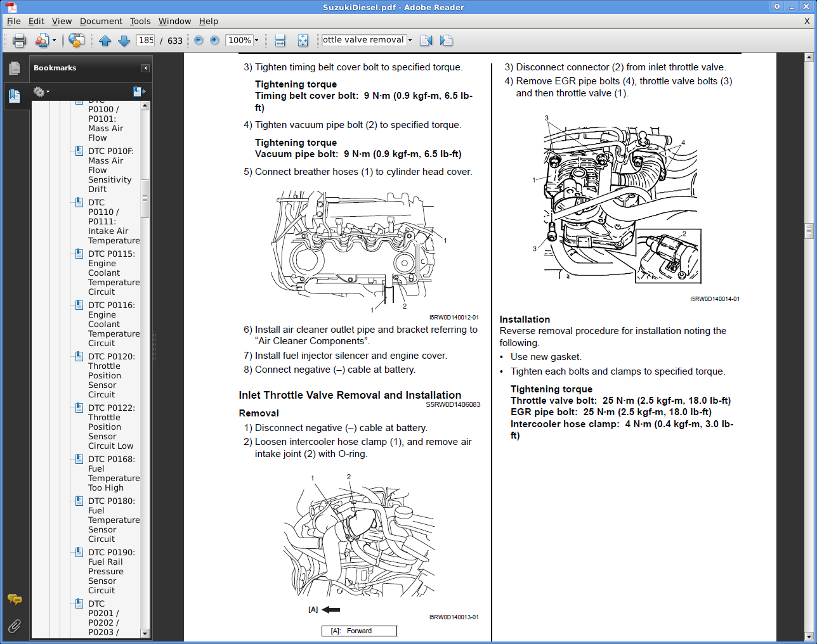Click the Find Next icon

(447, 41)
